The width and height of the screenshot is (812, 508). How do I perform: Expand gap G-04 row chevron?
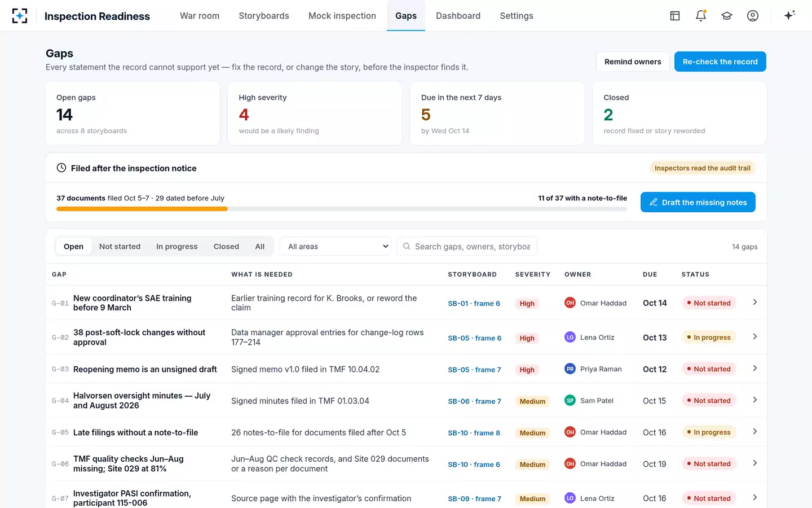point(755,400)
